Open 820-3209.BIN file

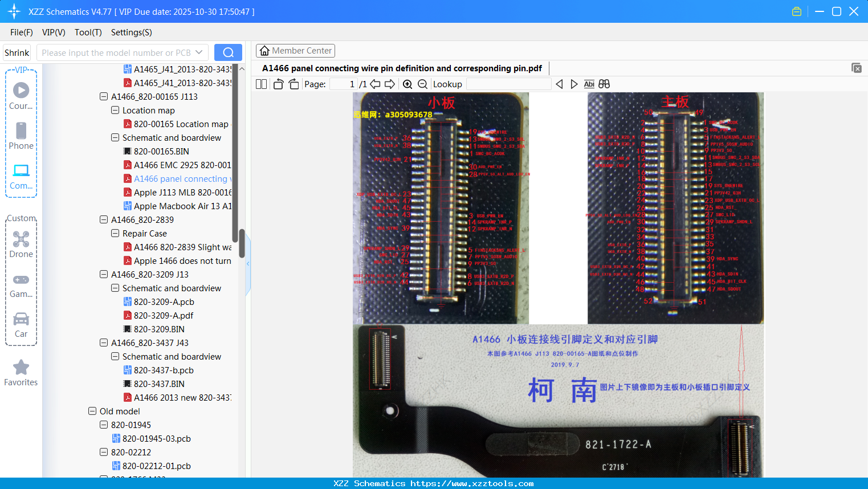(x=154, y=329)
